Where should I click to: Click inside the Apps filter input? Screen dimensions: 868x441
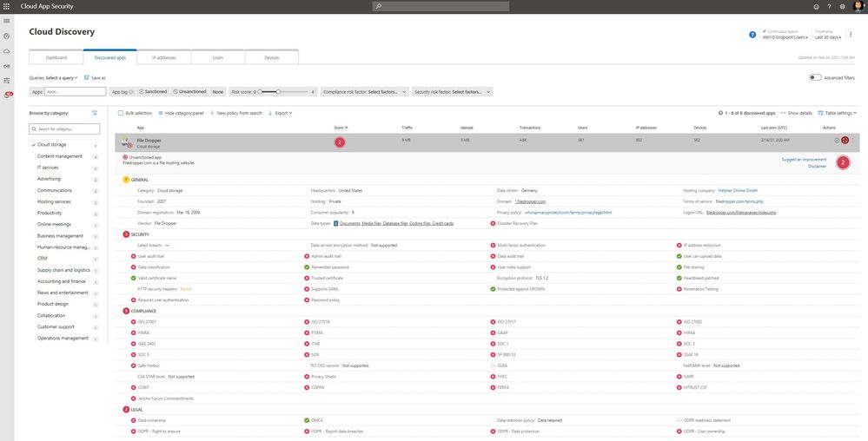point(76,92)
